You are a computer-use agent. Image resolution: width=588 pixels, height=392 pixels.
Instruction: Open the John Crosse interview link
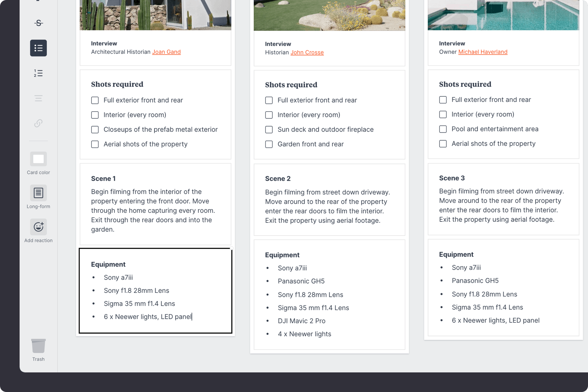pyautogui.click(x=307, y=52)
